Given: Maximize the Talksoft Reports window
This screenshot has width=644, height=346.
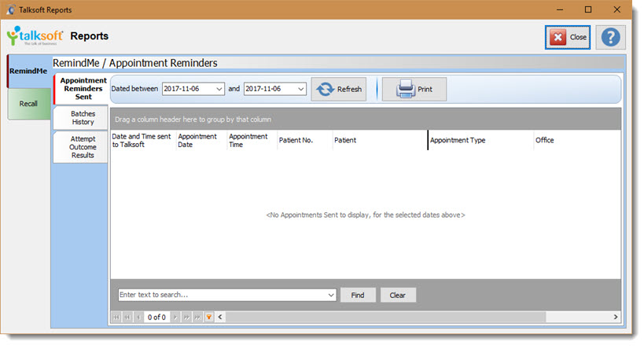Looking at the screenshot, I should [588, 9].
